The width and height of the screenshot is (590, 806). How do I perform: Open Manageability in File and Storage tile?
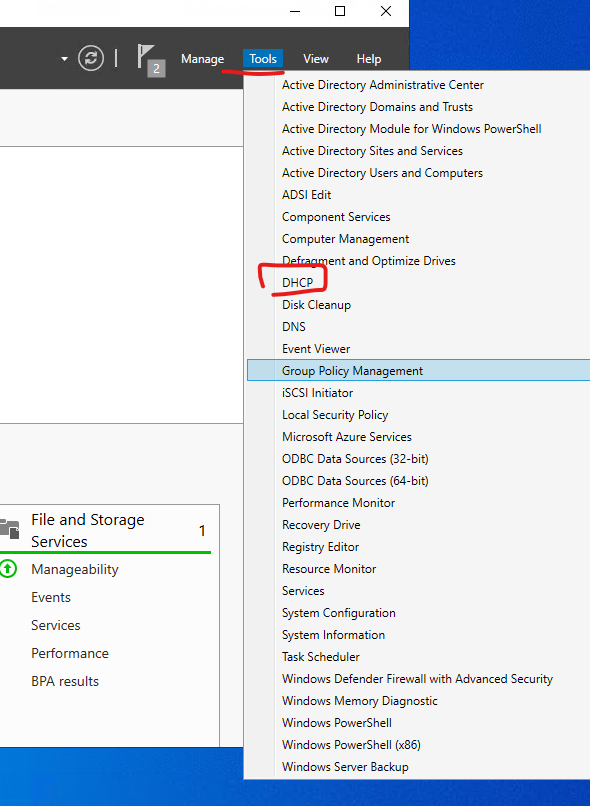click(75, 570)
